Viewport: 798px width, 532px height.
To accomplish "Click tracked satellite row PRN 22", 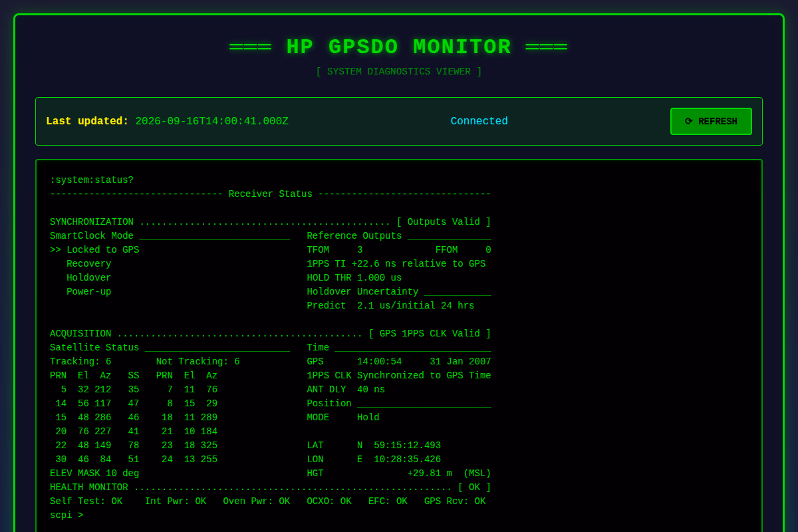I will click(97, 446).
